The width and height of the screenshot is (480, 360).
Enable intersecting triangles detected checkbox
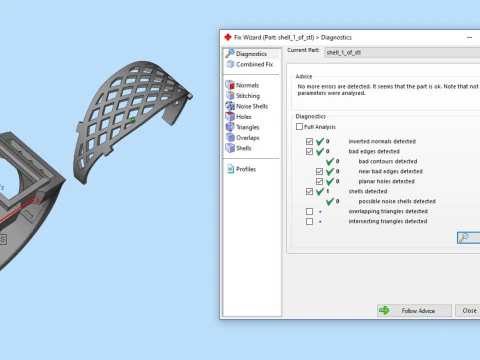pyautogui.click(x=309, y=221)
